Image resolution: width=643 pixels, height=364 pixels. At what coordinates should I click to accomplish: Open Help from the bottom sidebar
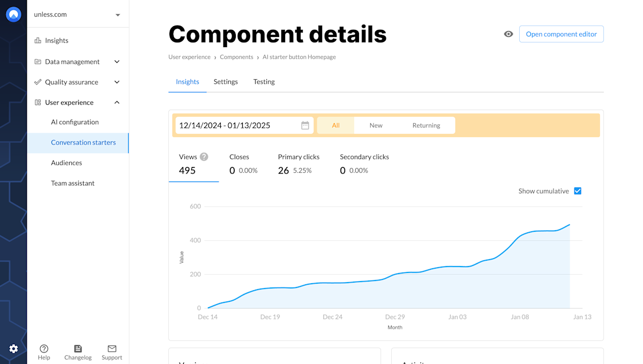pos(43,352)
